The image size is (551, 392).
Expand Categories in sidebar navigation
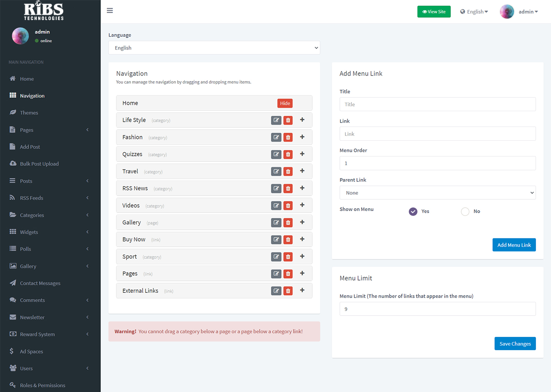click(x=32, y=215)
